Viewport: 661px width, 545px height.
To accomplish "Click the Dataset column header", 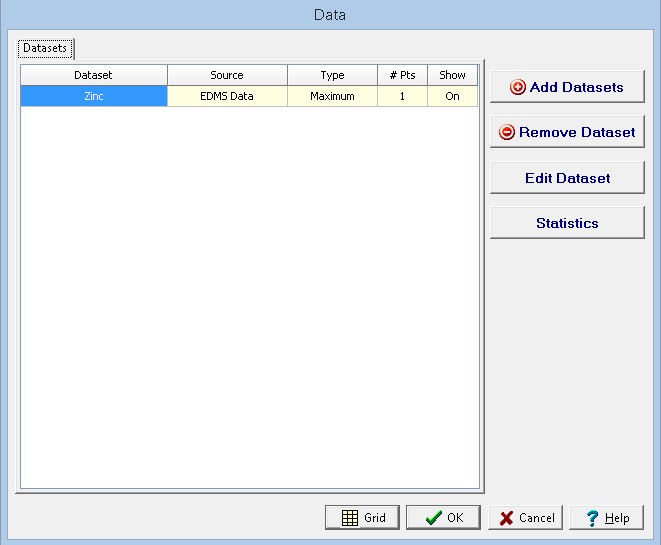I will point(93,75).
